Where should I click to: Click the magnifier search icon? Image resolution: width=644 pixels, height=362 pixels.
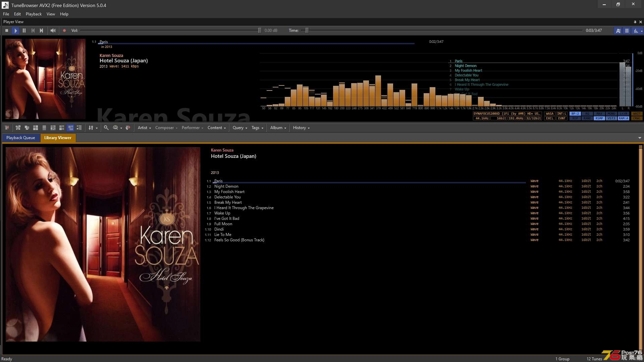tap(106, 128)
